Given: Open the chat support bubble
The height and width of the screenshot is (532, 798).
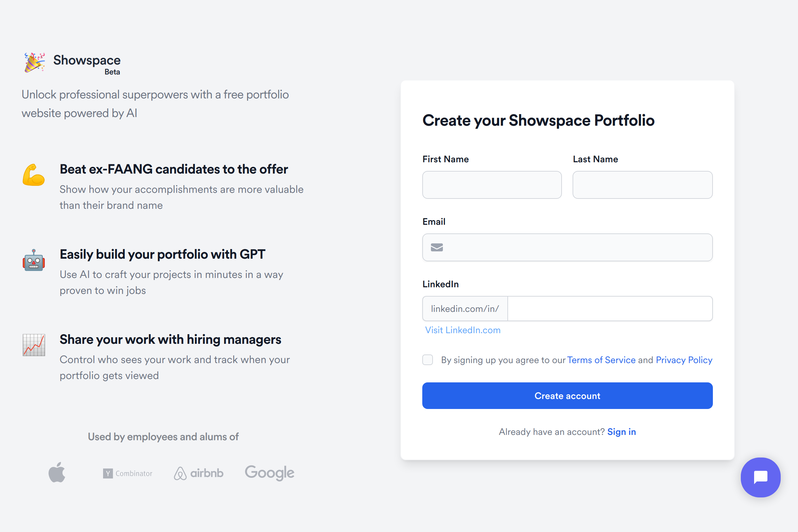Looking at the screenshot, I should pyautogui.click(x=760, y=477).
